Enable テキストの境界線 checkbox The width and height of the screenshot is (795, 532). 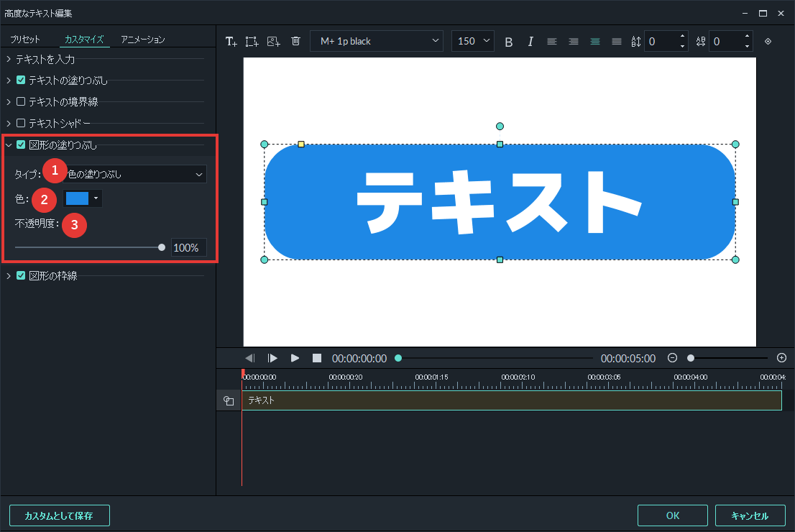[x=21, y=101]
